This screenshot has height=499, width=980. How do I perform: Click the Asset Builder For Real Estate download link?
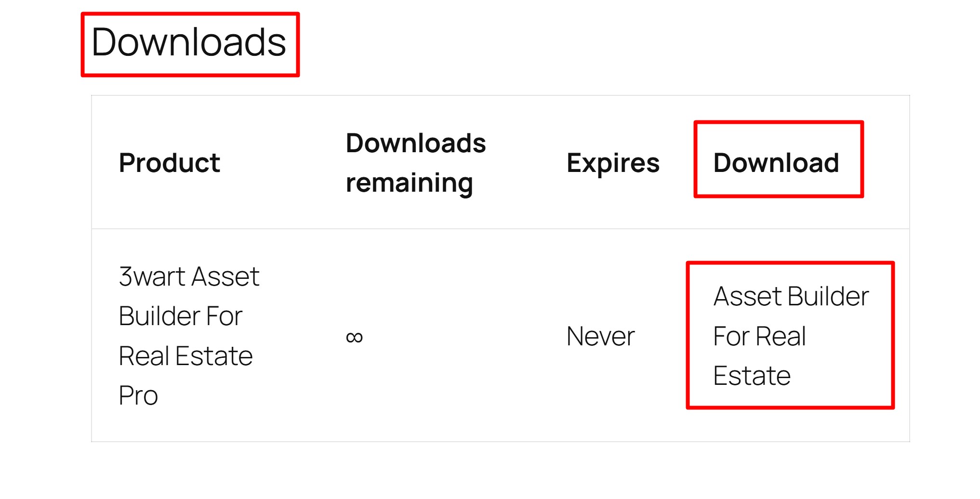[790, 336]
